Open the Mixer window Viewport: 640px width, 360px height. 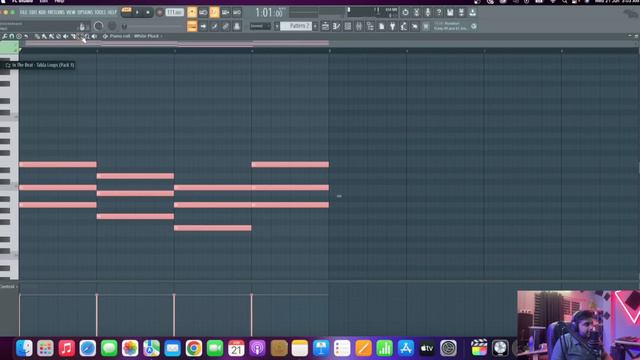coord(359,26)
